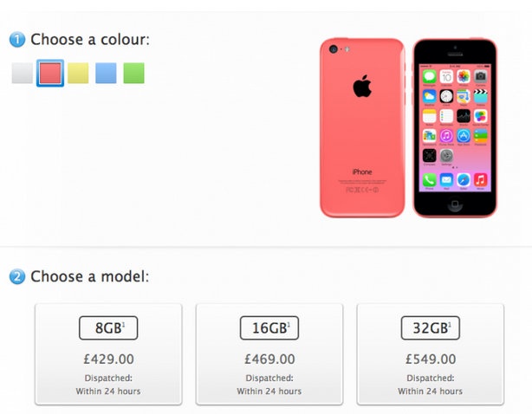Viewport: 532px width, 414px height.
Task: Click the 8GB capacity label
Action: (108, 328)
